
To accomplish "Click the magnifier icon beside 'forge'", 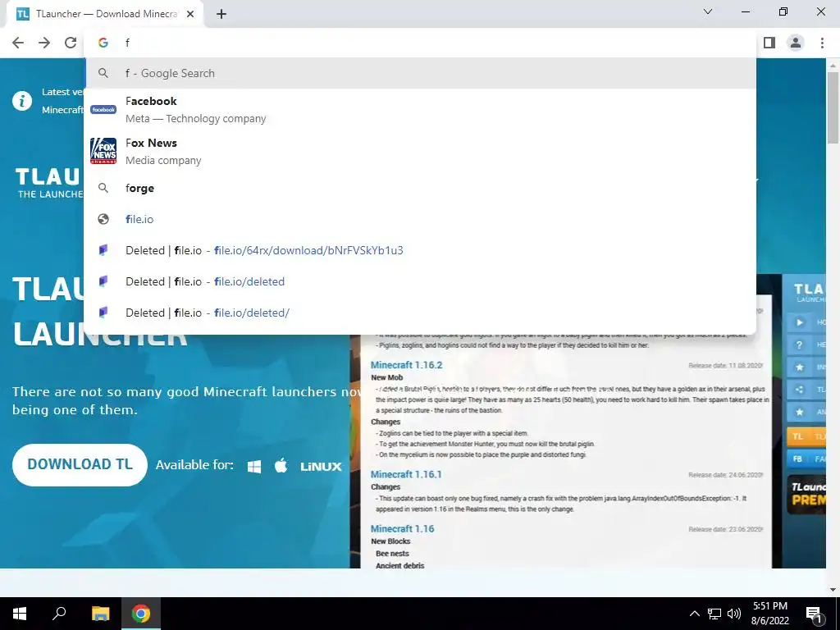I will point(103,188).
